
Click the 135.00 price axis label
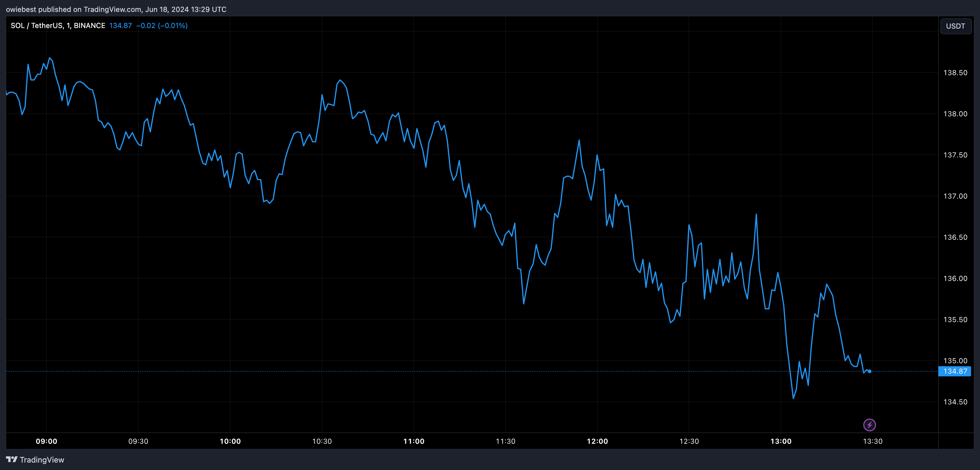(955, 360)
